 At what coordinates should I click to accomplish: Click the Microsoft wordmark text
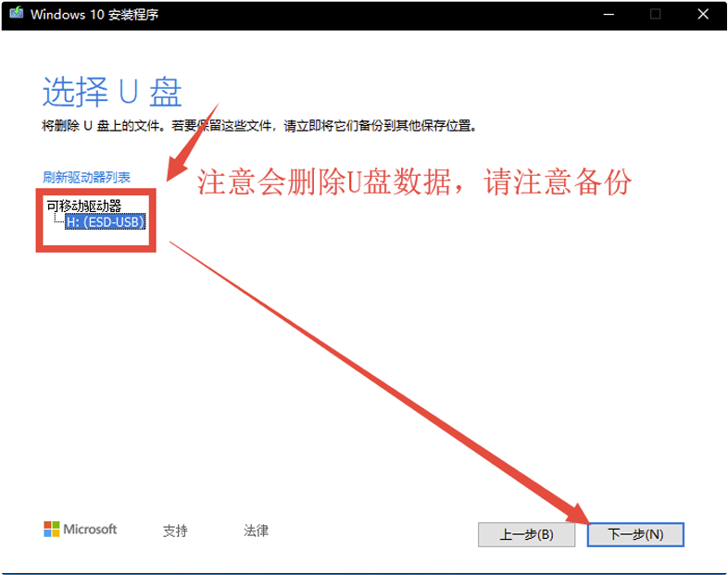click(x=90, y=530)
